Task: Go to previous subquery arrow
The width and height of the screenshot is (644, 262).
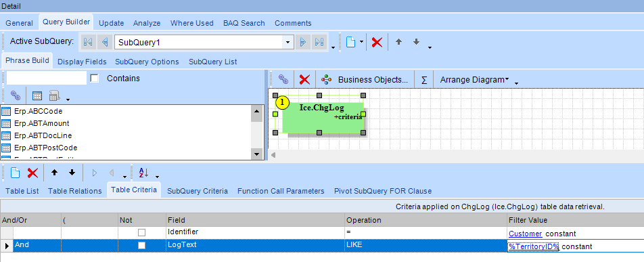Action: coord(105,43)
